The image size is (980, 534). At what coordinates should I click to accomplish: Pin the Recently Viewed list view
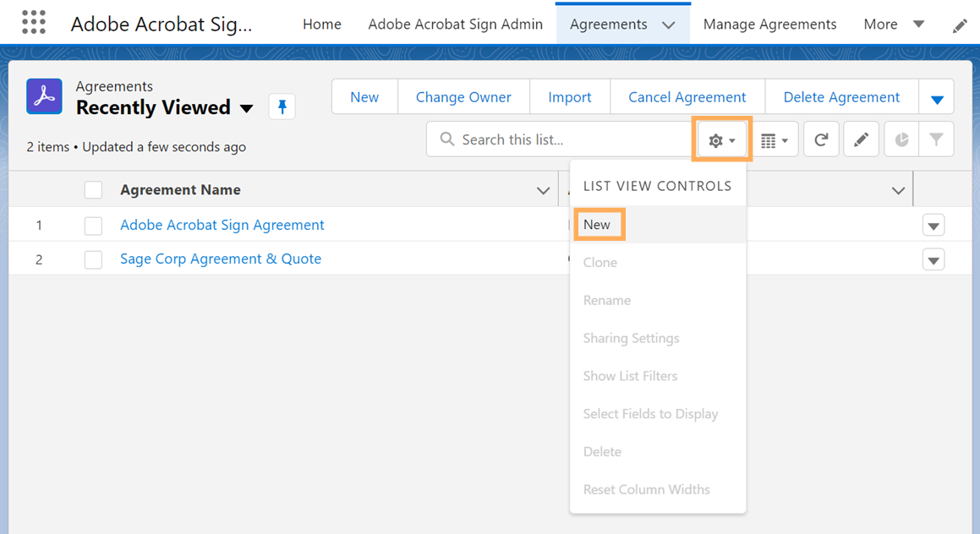point(282,107)
